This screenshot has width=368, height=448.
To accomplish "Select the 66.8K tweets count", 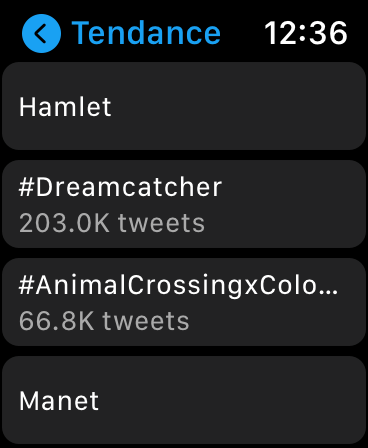I will pyautogui.click(x=104, y=321).
